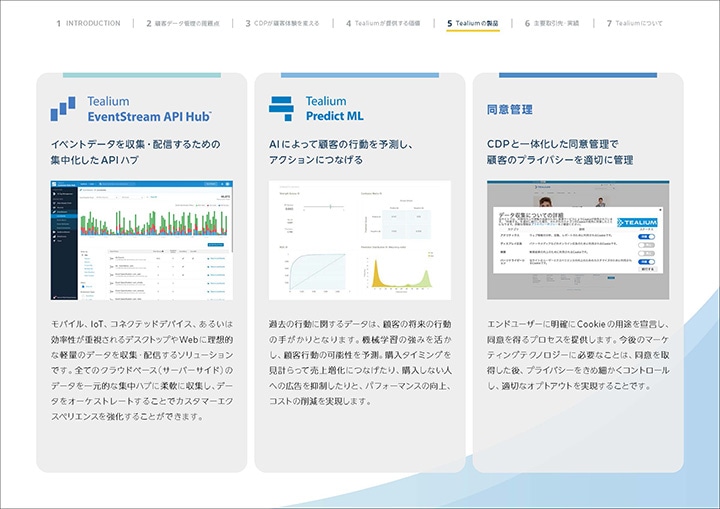The image size is (720, 509).
Task: Click the heading イベントデータを収集・配信するための
Action: click(x=135, y=144)
